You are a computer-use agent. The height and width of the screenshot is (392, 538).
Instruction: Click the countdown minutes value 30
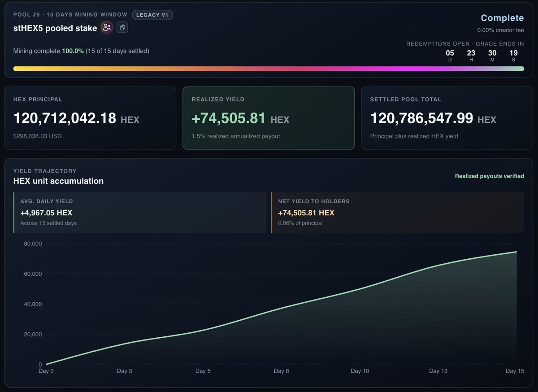point(492,53)
